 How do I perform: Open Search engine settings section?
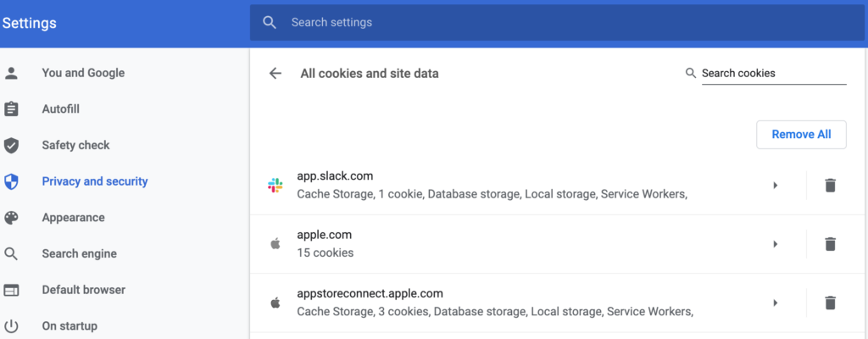click(79, 253)
